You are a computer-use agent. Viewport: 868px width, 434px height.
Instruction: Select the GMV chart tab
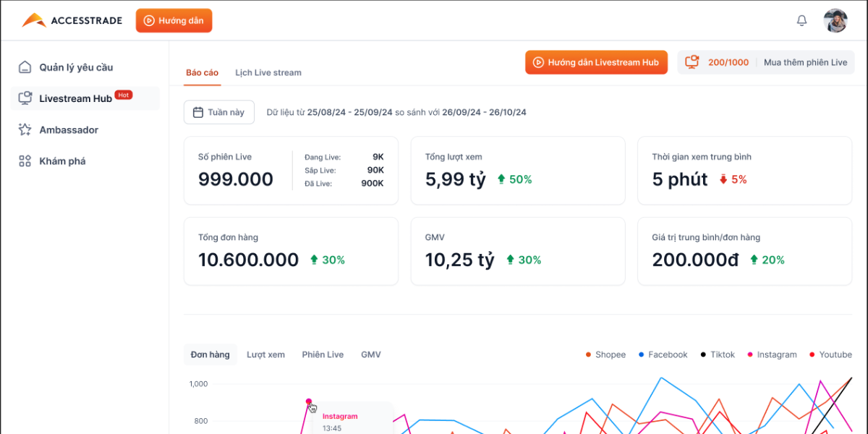tap(371, 354)
